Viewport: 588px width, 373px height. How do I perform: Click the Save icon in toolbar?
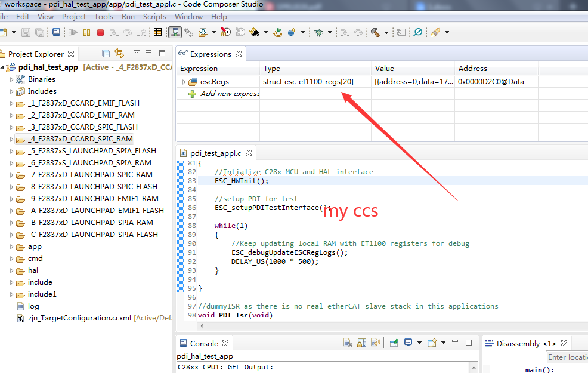pyautogui.click(x=26, y=33)
